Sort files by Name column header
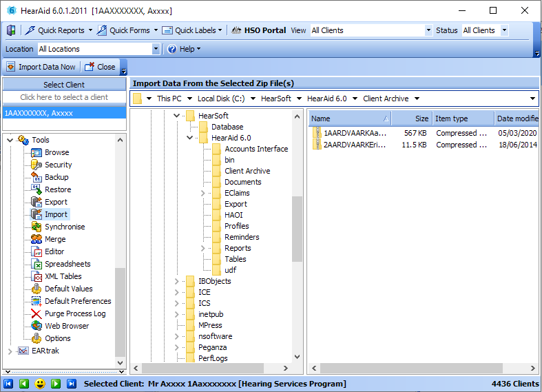 [350, 118]
